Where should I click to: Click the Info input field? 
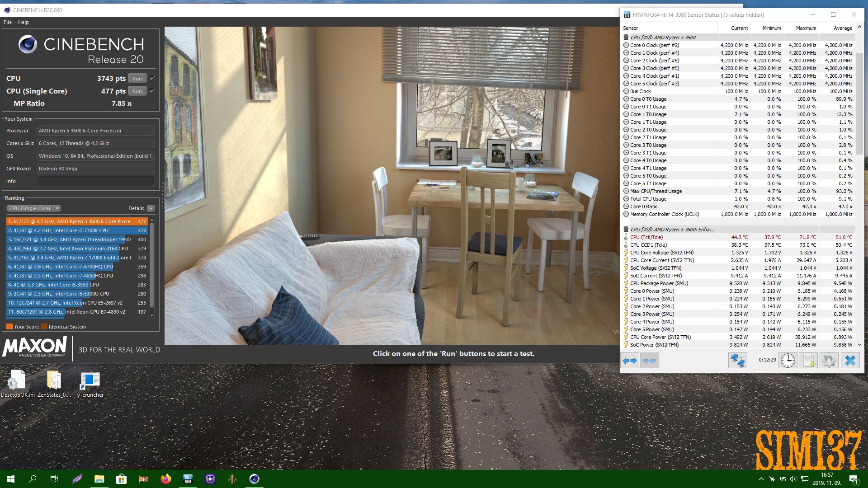(95, 181)
